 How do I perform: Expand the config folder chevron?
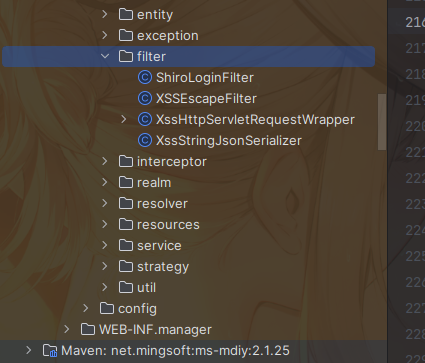tap(86, 308)
